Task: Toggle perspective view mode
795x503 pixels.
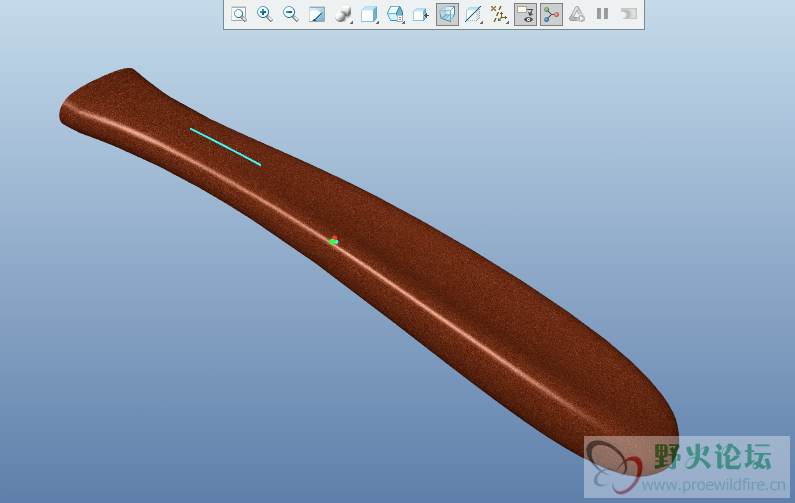Action: tap(447, 14)
